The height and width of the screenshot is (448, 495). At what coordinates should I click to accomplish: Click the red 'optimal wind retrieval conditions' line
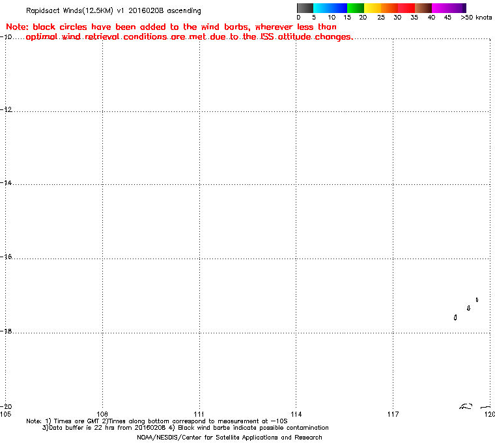click(x=189, y=37)
